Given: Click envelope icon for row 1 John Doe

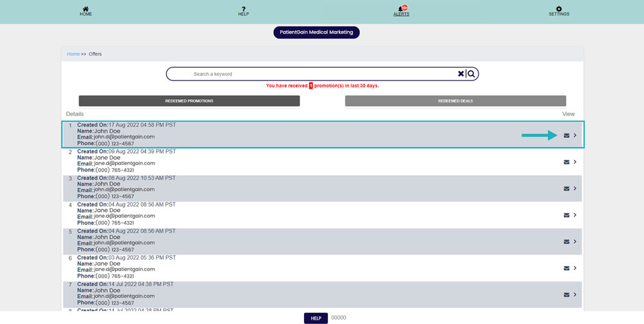Looking at the screenshot, I should [567, 136].
